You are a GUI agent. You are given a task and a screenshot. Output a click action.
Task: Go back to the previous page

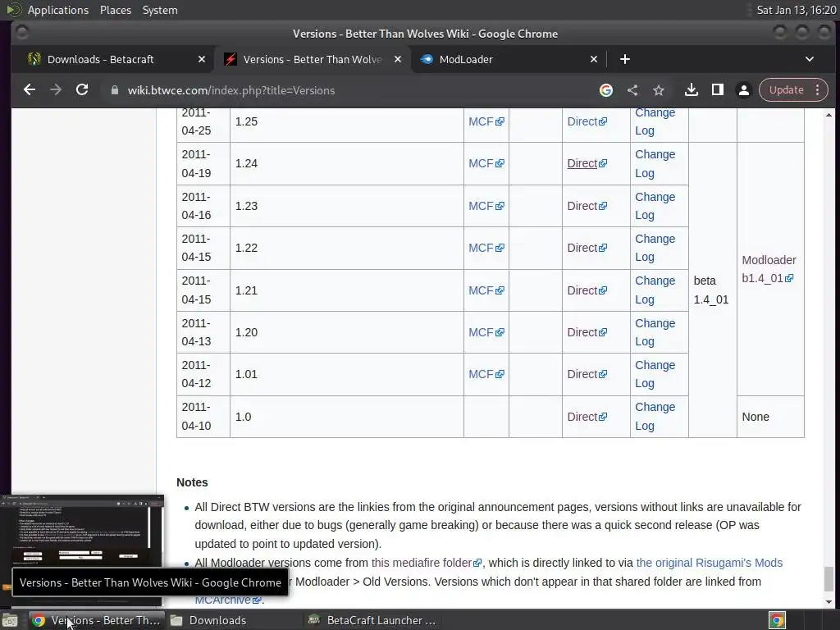pos(30,90)
